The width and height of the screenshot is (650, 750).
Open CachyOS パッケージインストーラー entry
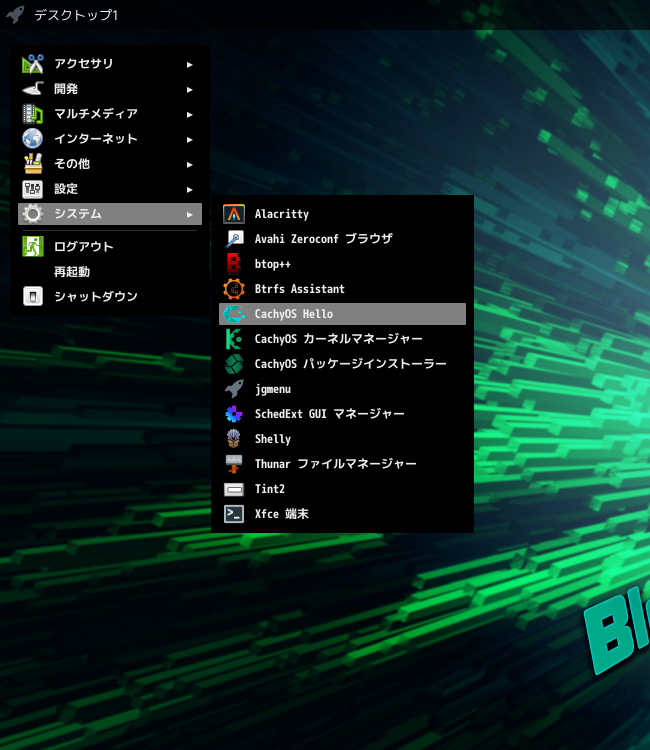tap(342, 364)
